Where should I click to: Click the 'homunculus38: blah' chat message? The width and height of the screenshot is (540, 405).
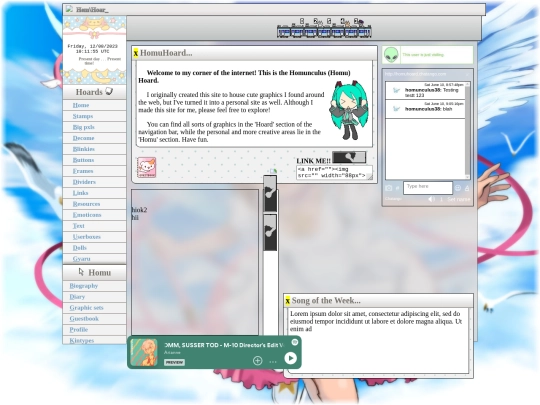pyautogui.click(x=426, y=109)
